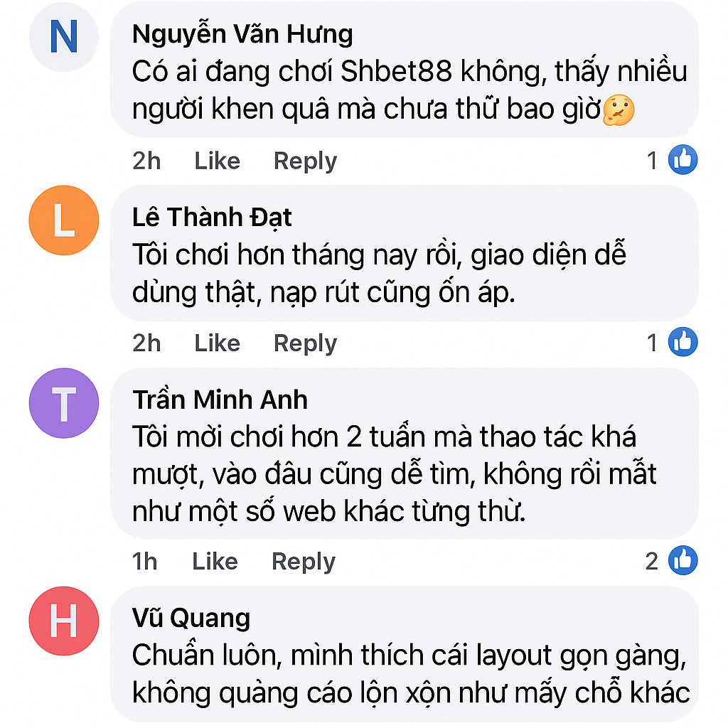Click the thumbs-up reaction icon on Trần Minh Anh's comment

pos(683,561)
